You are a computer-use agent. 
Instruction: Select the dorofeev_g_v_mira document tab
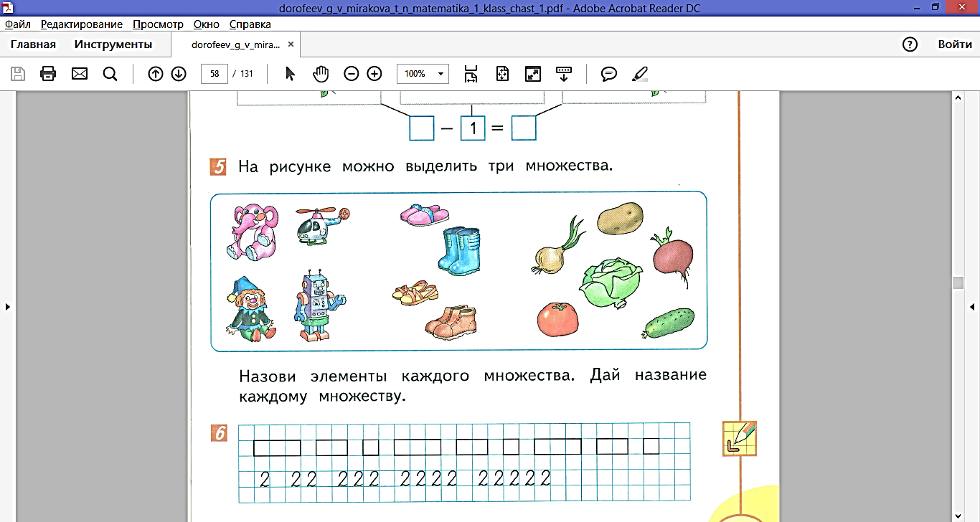pyautogui.click(x=236, y=44)
